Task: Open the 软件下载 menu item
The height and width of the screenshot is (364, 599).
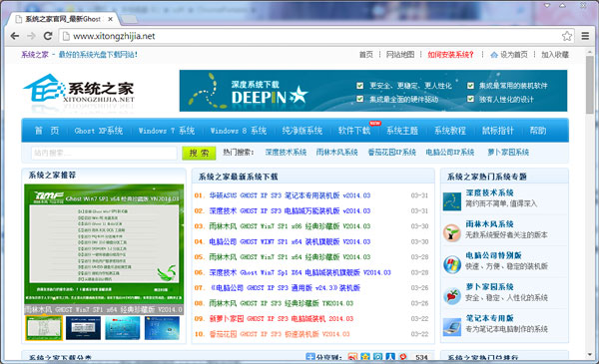Action: point(354,131)
